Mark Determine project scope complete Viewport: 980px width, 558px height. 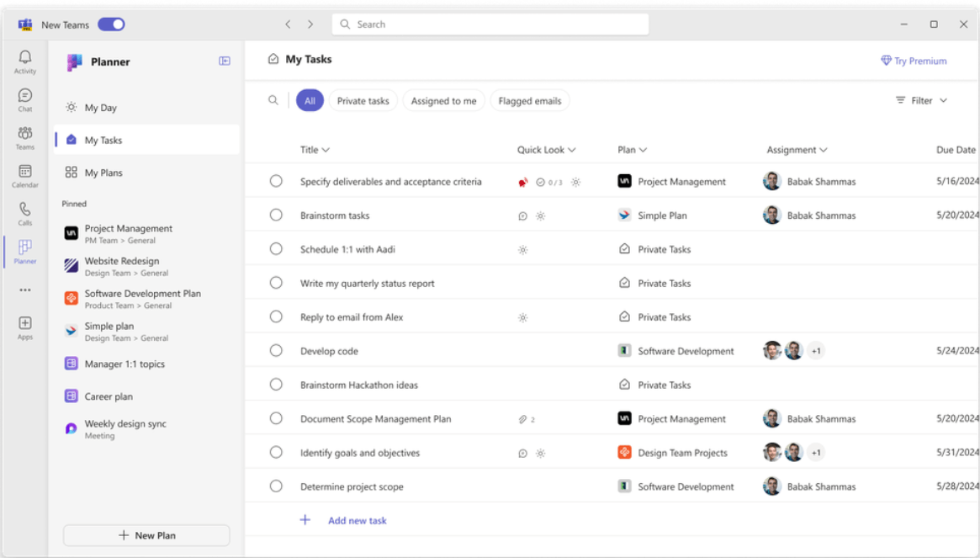pyautogui.click(x=276, y=486)
